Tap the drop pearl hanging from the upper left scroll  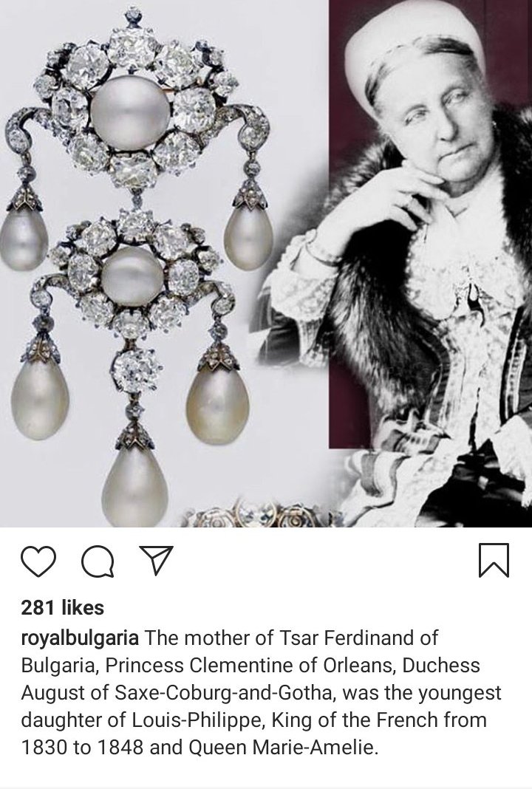point(22,239)
